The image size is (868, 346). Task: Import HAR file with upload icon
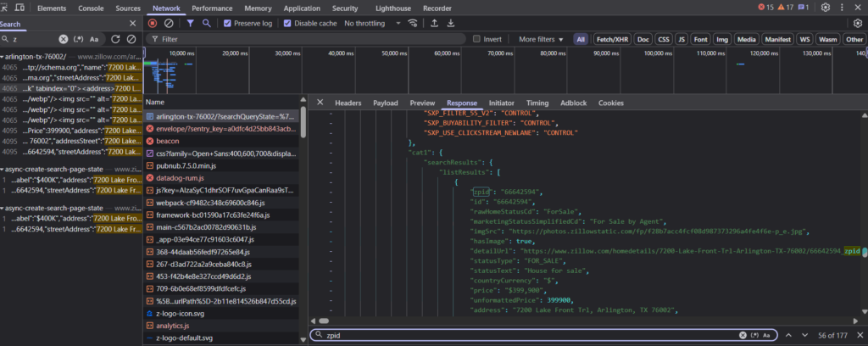[435, 23]
